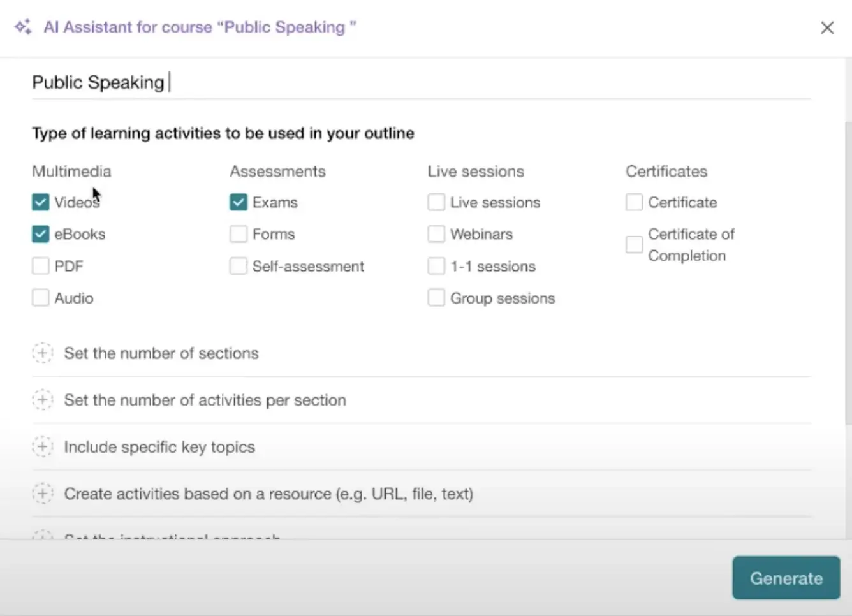Uncheck the Videos checkbox
The height and width of the screenshot is (616, 852).
tap(41, 202)
